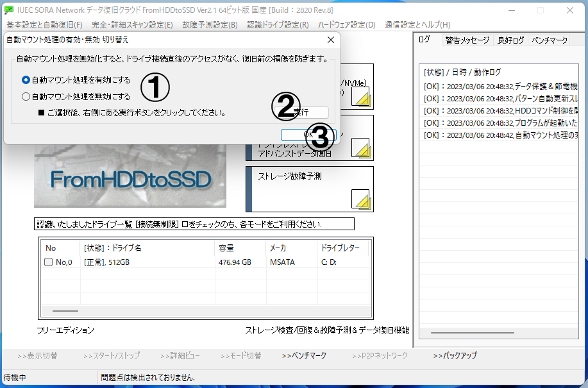
Task: Open the 故障予測設定(B) menu
Action: 210,25
